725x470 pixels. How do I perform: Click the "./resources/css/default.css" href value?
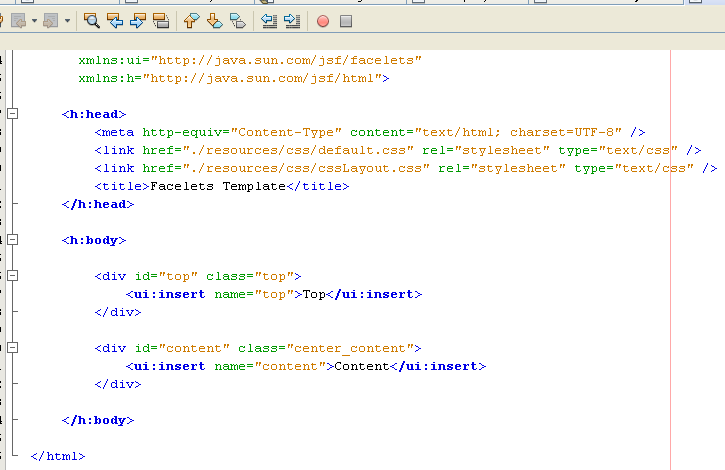(x=298, y=150)
